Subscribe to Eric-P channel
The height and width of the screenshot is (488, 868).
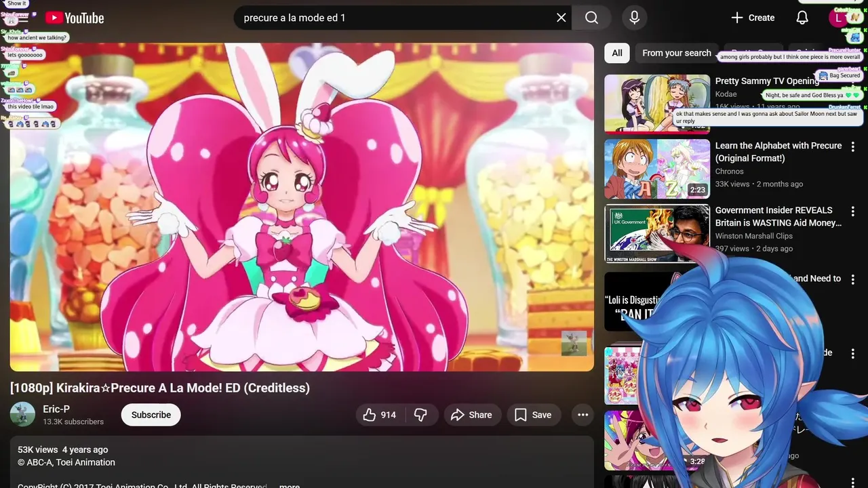[151, 415]
